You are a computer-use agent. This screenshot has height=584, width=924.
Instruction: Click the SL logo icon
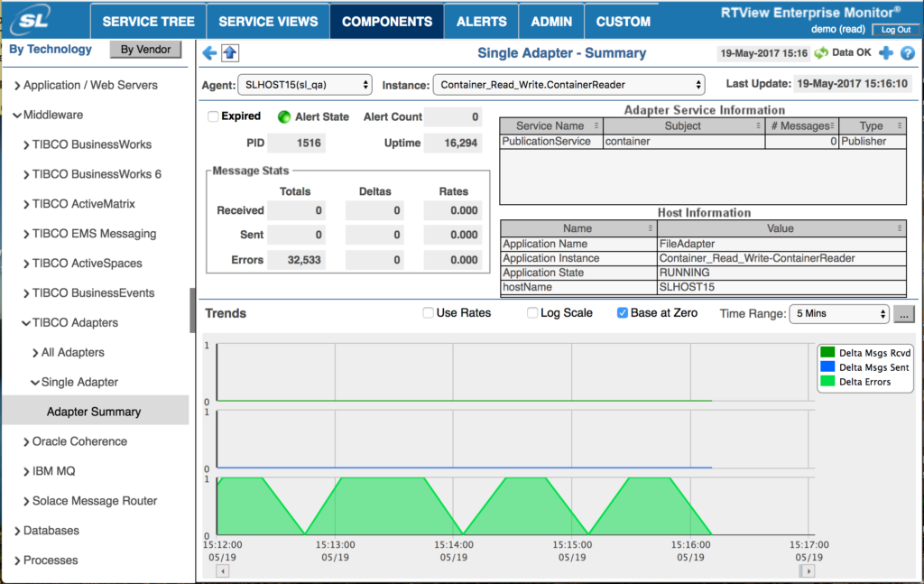31,22
